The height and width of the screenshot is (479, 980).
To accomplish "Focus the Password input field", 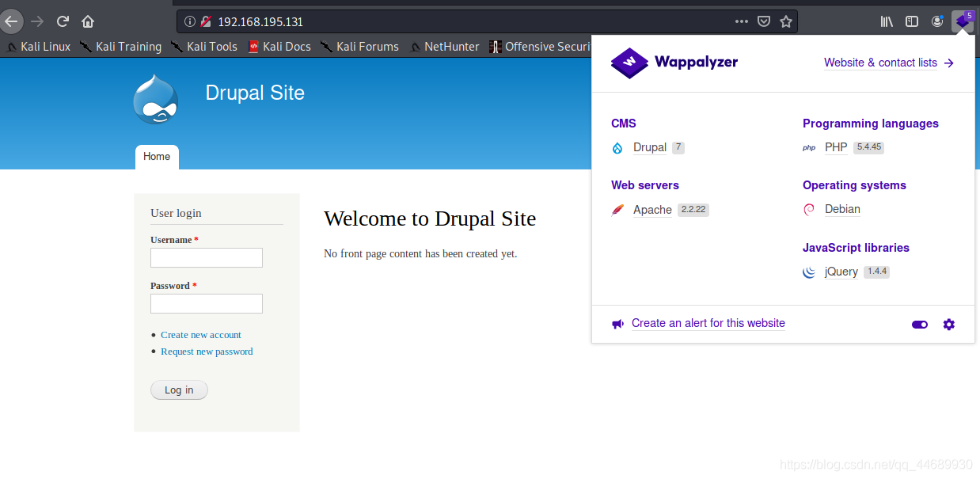I will click(x=207, y=303).
